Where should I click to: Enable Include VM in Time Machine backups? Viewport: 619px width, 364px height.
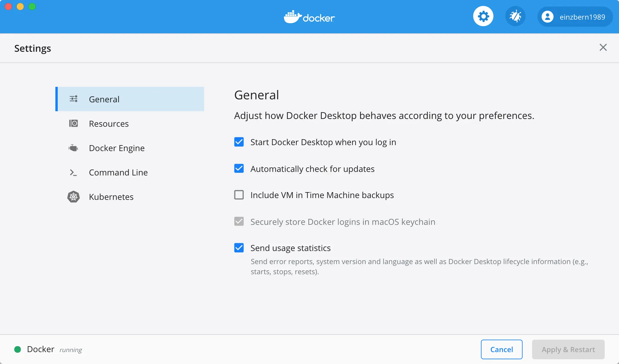[239, 195]
